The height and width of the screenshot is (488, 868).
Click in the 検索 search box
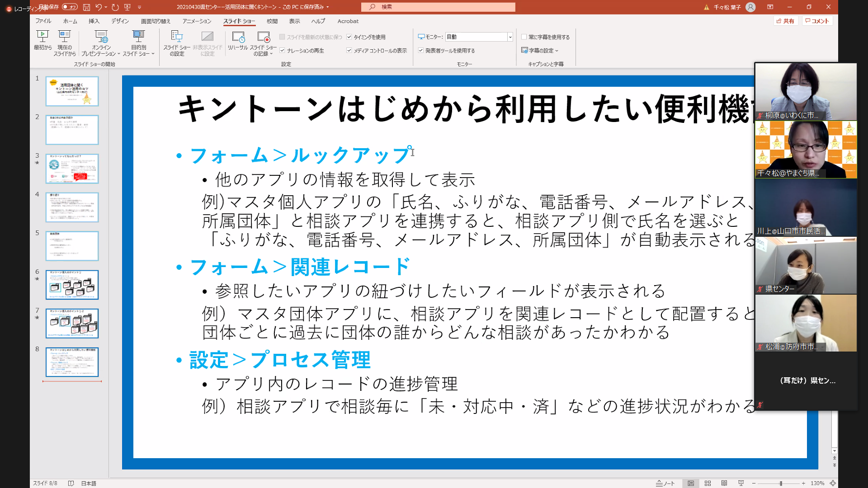(438, 7)
